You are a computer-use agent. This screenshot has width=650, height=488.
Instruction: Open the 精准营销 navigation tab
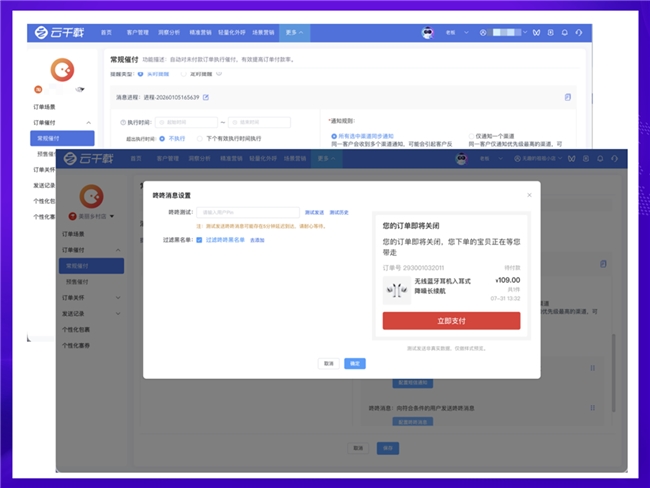(204, 33)
